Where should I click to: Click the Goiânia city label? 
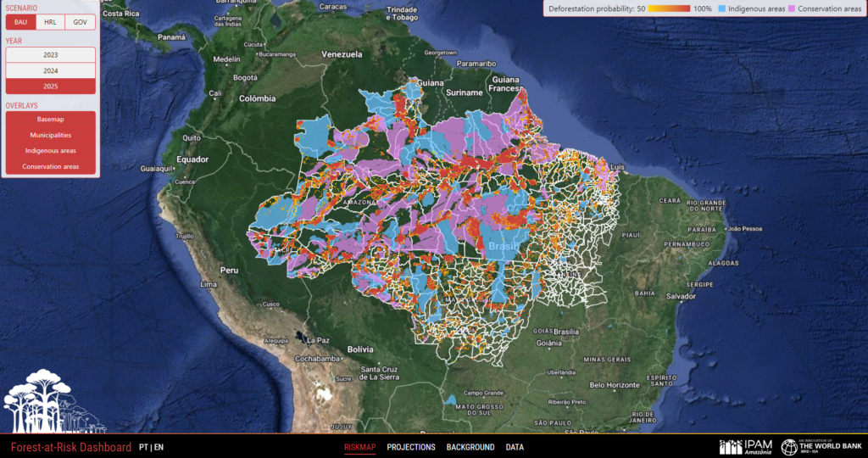click(548, 343)
